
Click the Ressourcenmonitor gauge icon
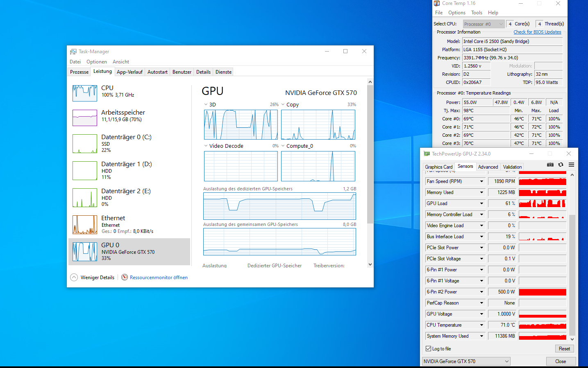125,277
